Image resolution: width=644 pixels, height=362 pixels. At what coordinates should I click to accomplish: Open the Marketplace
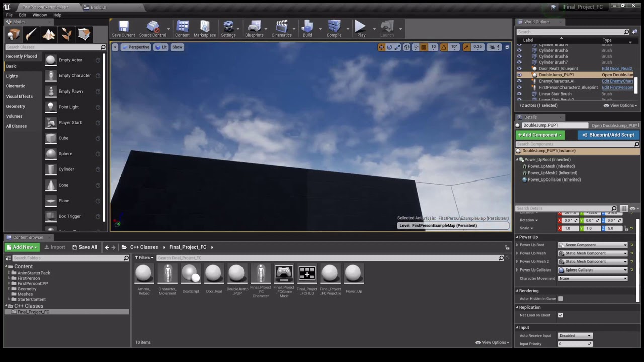(205, 29)
